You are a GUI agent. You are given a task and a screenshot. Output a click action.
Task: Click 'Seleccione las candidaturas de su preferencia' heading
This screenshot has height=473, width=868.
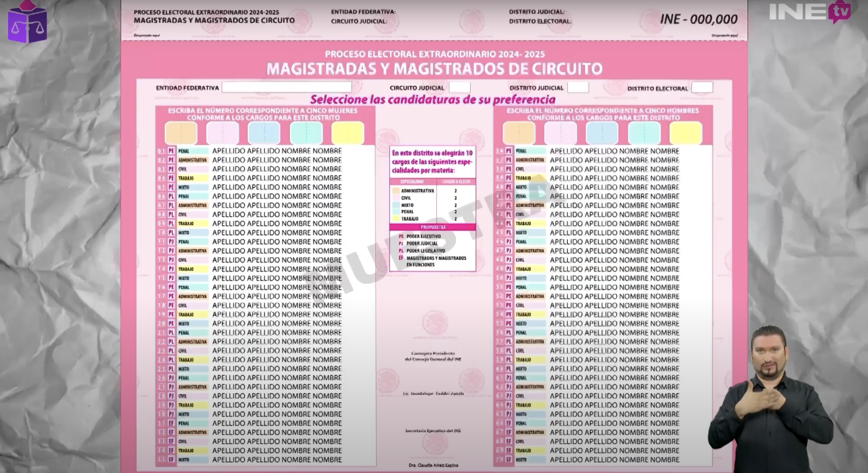point(433,100)
